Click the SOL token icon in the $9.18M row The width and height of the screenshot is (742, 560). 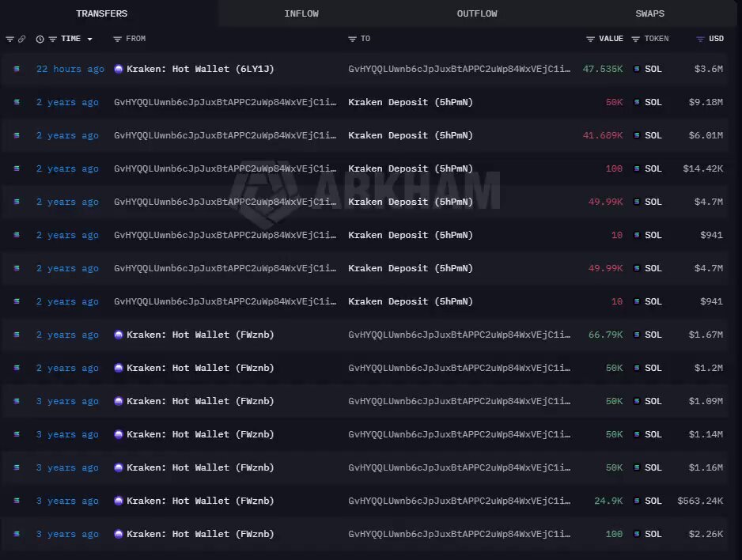(637, 102)
